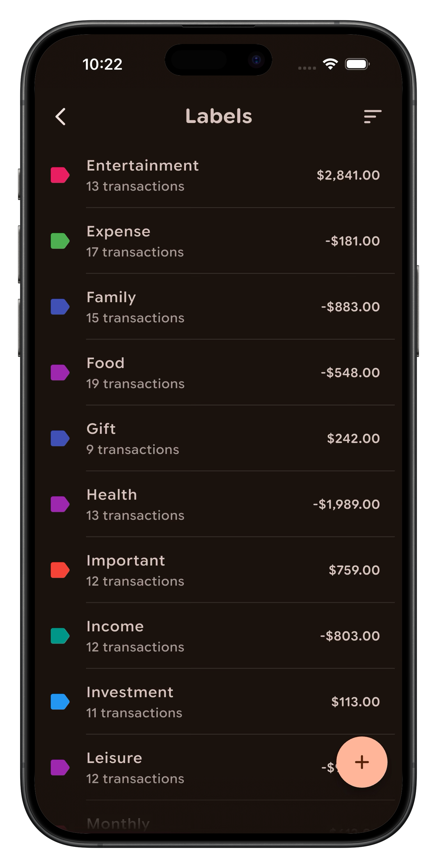Viewport: 437px width, 868px height.
Task: Tap the battery status icon
Action: pyautogui.click(x=357, y=64)
